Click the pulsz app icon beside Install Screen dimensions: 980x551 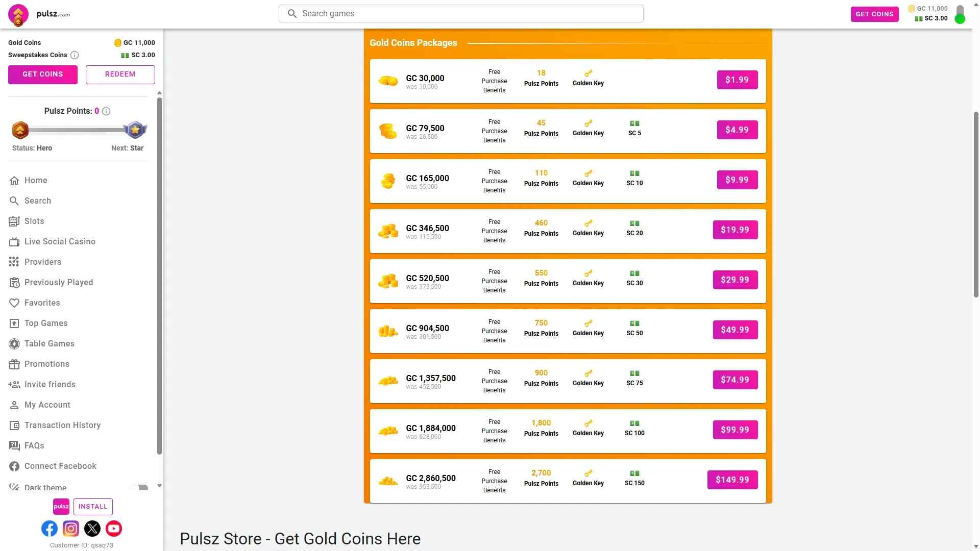pyautogui.click(x=61, y=507)
